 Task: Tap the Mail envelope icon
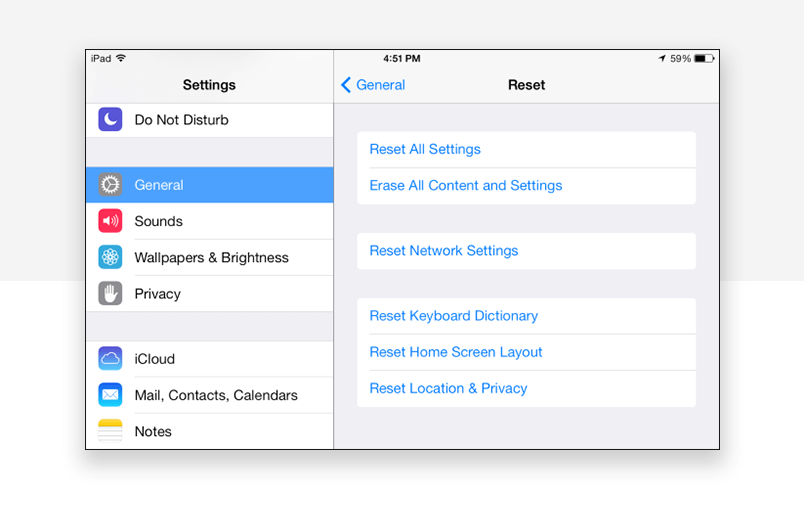click(x=110, y=395)
